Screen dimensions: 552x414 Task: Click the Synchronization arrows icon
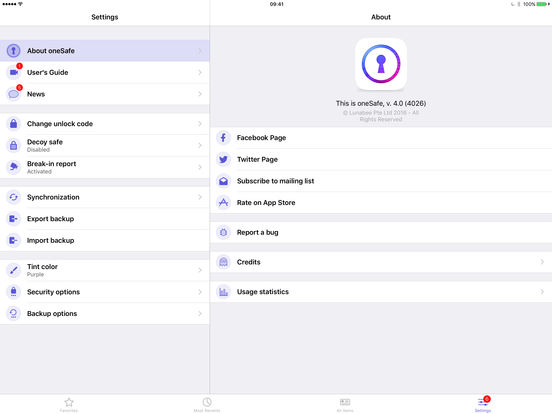point(13,197)
